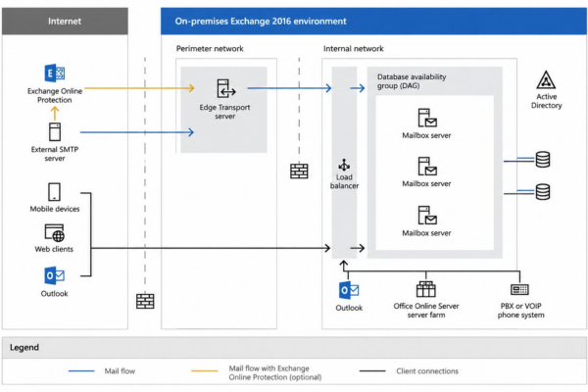Click the Exchange Online Protection text label
This screenshot has width=588, height=392.
coord(55,95)
